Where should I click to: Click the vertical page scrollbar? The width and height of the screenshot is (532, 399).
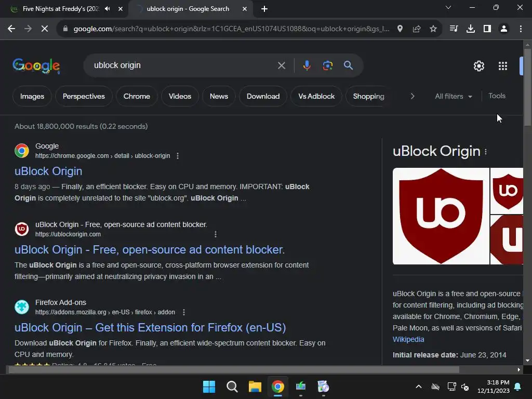click(527, 87)
